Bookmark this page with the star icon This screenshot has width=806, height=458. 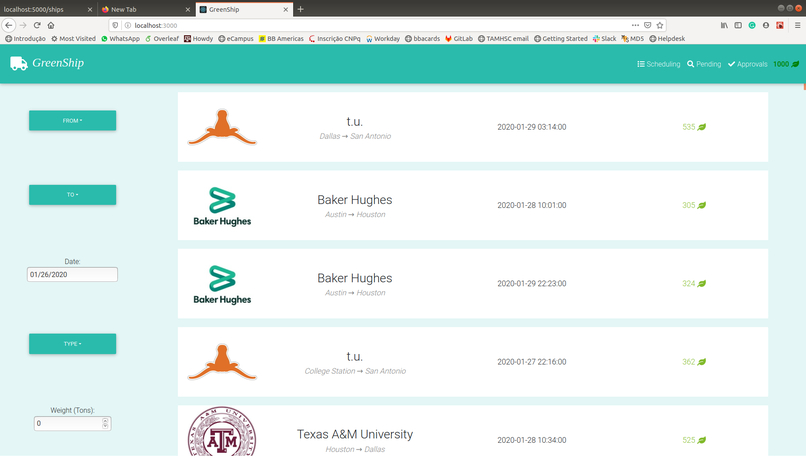(x=660, y=25)
